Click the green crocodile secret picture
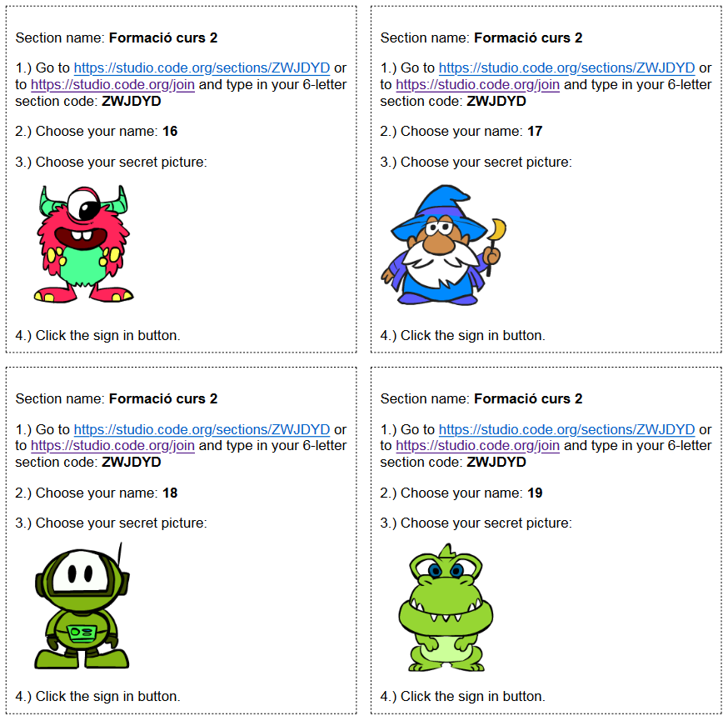 446,608
